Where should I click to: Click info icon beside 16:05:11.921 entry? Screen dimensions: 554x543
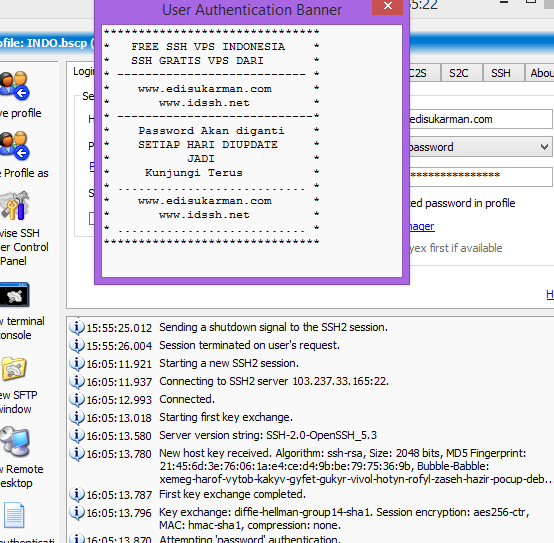(77, 363)
